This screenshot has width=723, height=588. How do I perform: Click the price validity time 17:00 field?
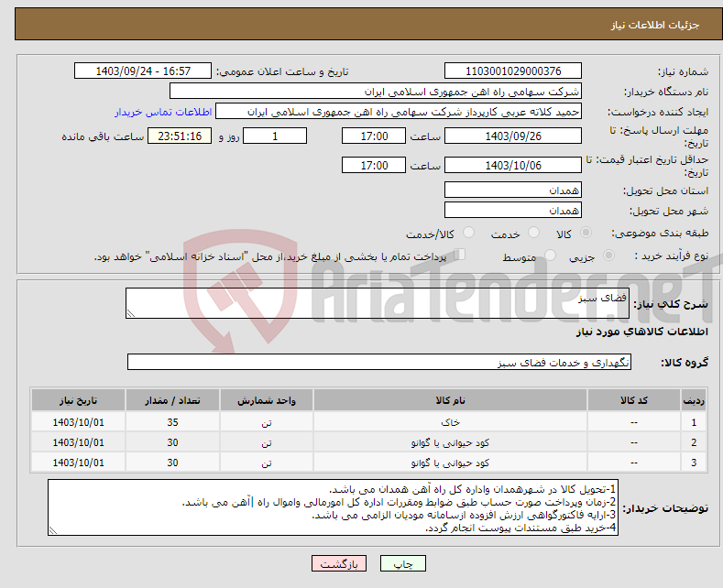click(x=374, y=165)
